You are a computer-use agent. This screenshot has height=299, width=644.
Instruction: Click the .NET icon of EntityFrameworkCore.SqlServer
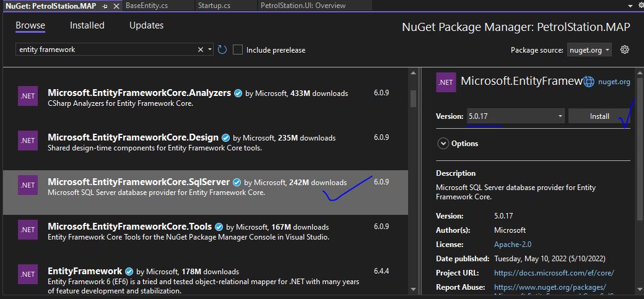pyautogui.click(x=28, y=185)
